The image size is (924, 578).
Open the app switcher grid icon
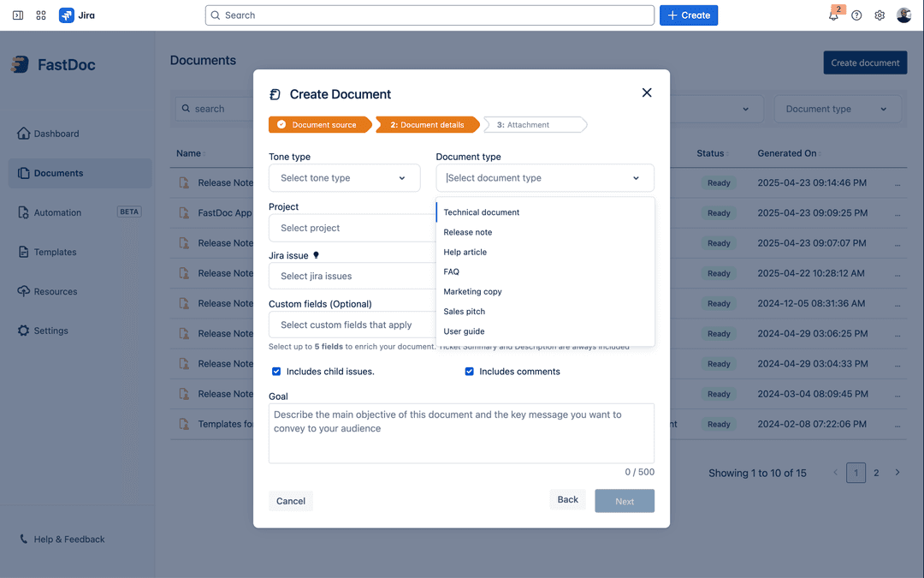40,15
